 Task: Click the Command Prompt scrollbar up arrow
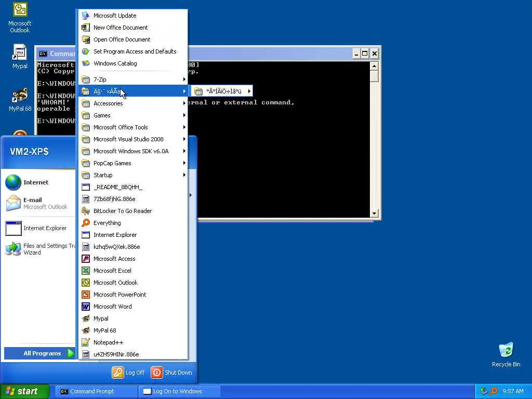pyautogui.click(x=374, y=66)
